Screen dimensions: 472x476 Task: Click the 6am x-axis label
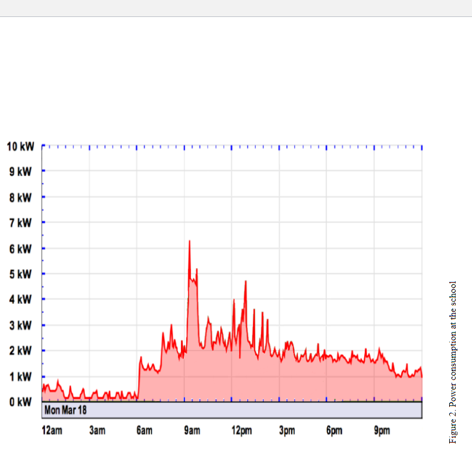[144, 430]
